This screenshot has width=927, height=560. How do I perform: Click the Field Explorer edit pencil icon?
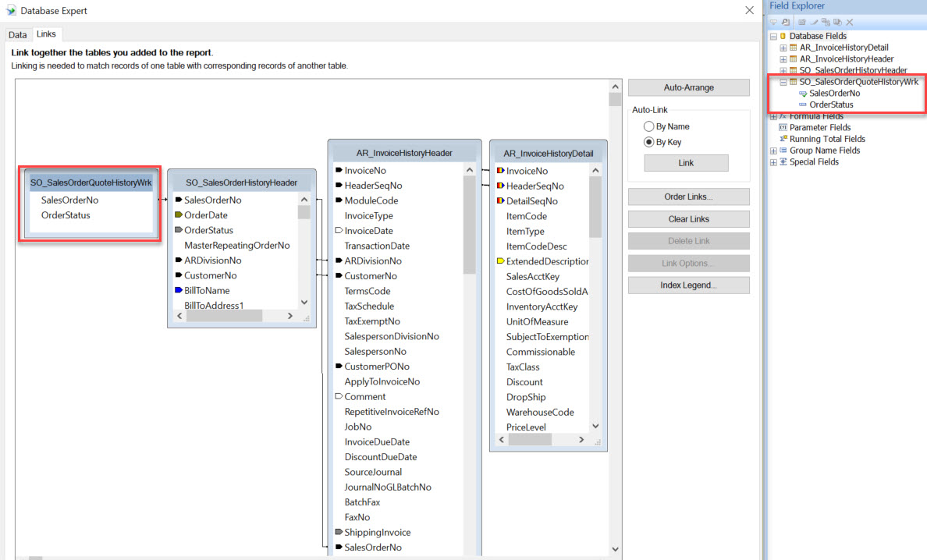814,22
